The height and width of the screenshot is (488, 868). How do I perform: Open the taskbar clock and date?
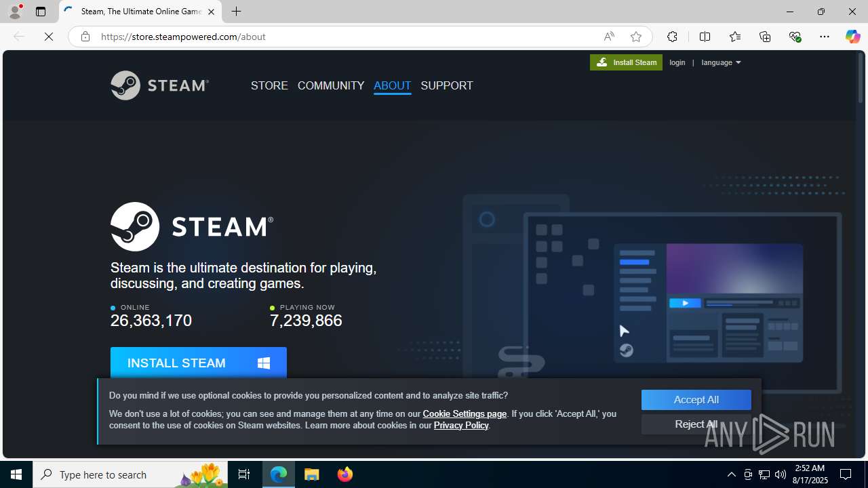[812, 474]
